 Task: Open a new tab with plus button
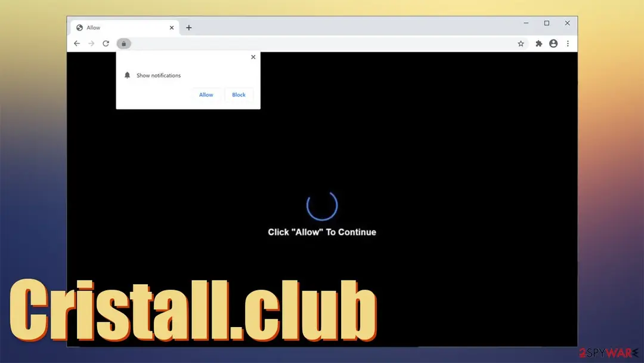coord(189,27)
